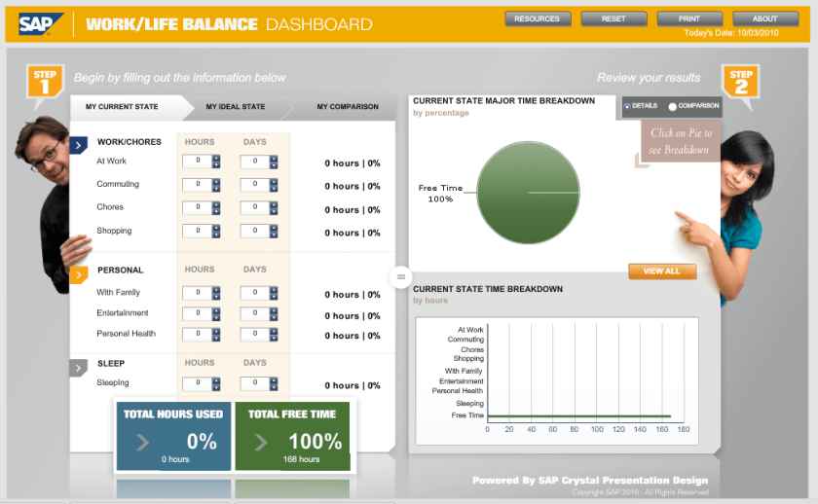Click the Print button
Image resolution: width=818 pixels, height=504 pixels.
point(688,18)
